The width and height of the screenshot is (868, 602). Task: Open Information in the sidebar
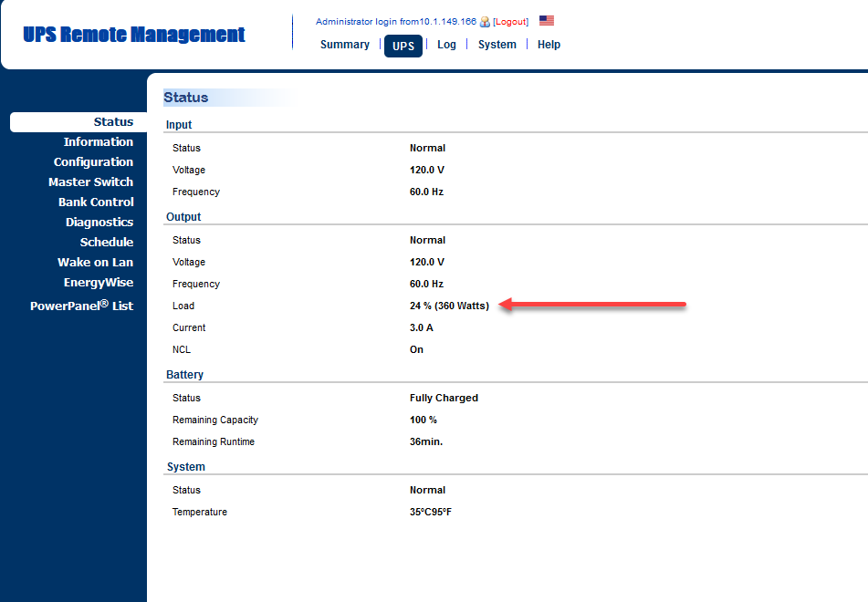pos(98,141)
